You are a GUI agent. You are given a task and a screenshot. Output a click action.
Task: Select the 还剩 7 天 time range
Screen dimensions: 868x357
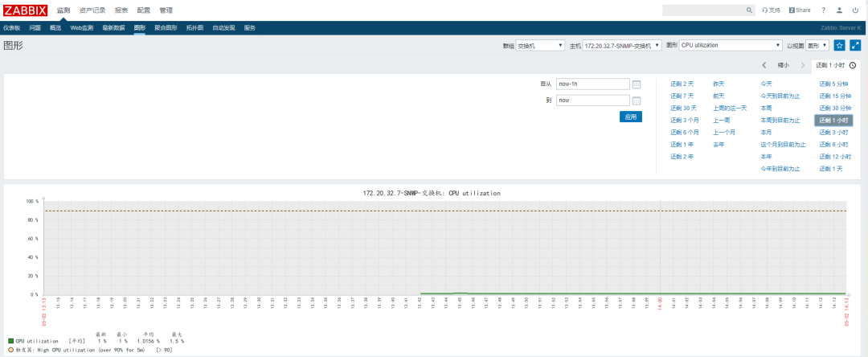coord(682,96)
